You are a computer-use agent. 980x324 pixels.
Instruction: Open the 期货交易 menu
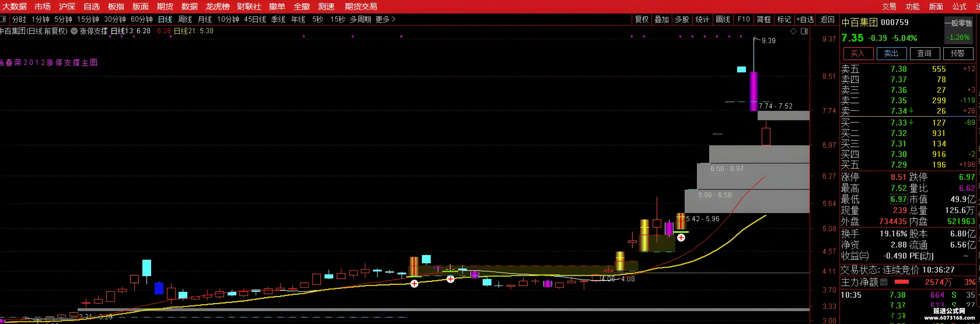pyautogui.click(x=361, y=6)
